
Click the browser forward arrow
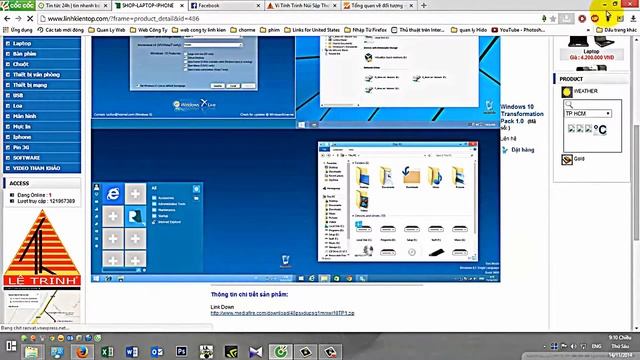18,19
